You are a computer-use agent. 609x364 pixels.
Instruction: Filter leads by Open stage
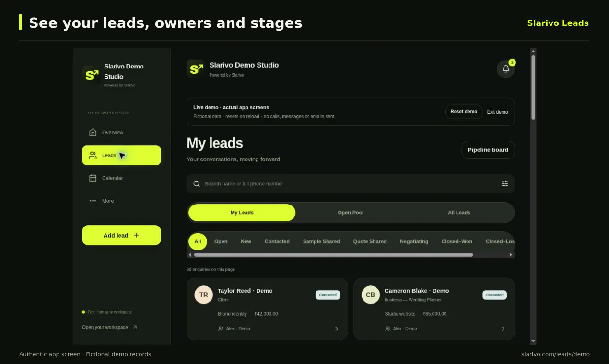click(x=221, y=241)
